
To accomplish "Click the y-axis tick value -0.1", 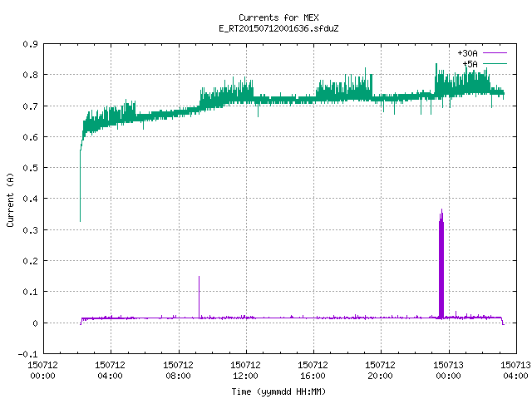I will pos(27,354).
